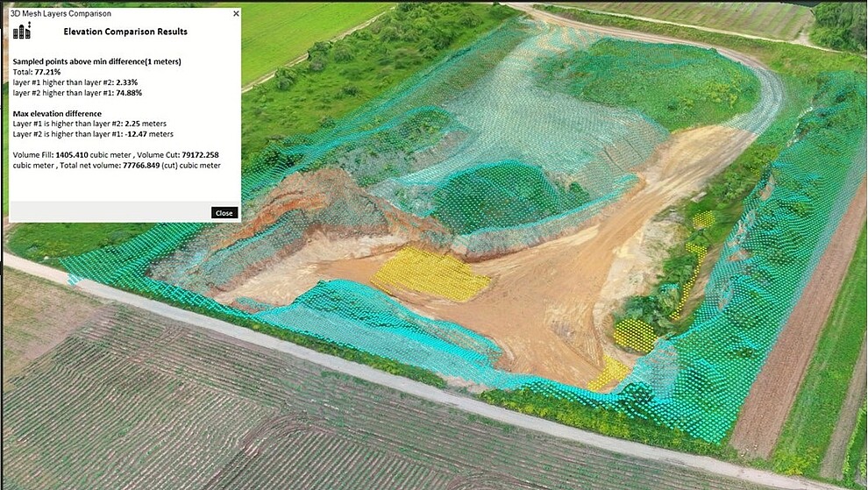
Task: Click the 74.88% layer #2 higher percentage
Action: coord(129,92)
